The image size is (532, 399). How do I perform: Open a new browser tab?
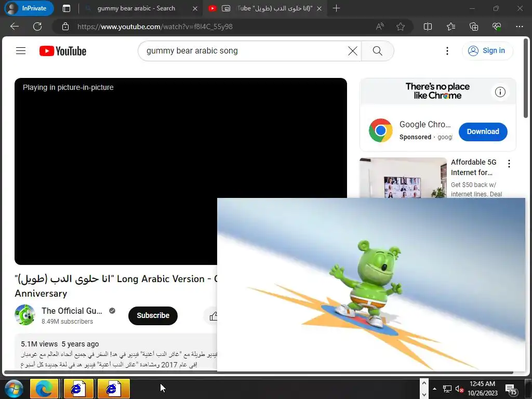point(336,8)
